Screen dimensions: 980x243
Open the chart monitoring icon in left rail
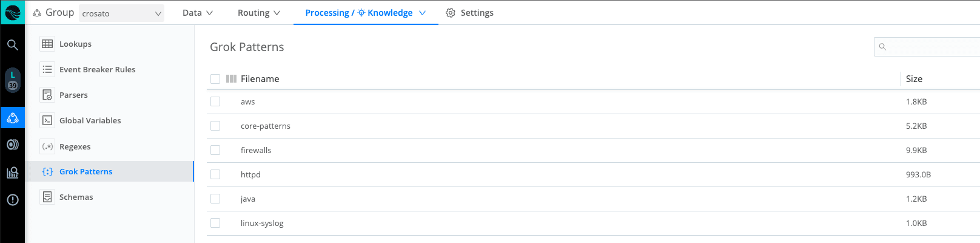tap(12, 173)
